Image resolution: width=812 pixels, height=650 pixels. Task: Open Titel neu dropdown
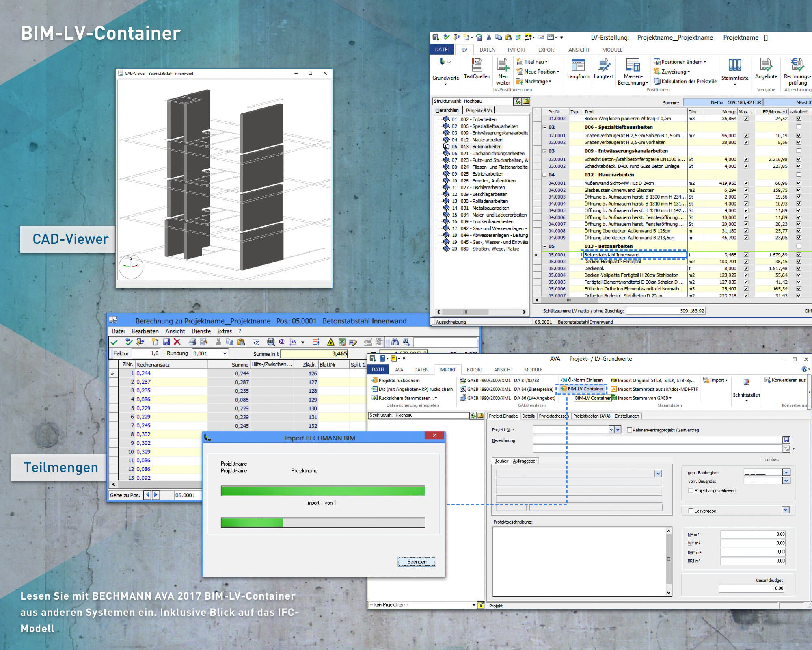(532, 62)
